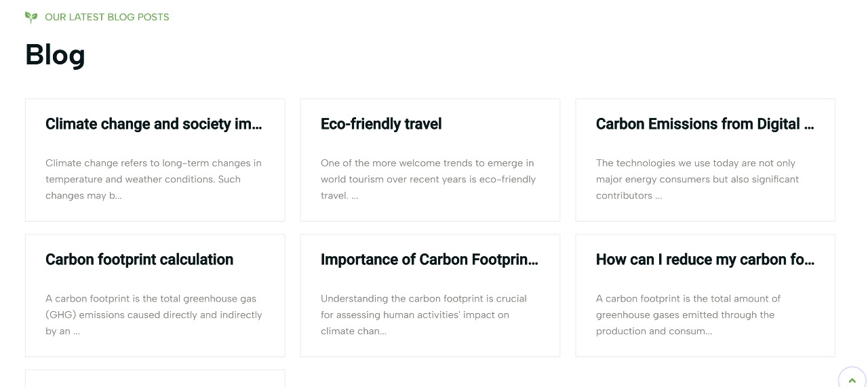This screenshot has height=387, width=868.
Task: Click excerpt about greenhouse gas (GHG) emissions
Action: (154, 314)
